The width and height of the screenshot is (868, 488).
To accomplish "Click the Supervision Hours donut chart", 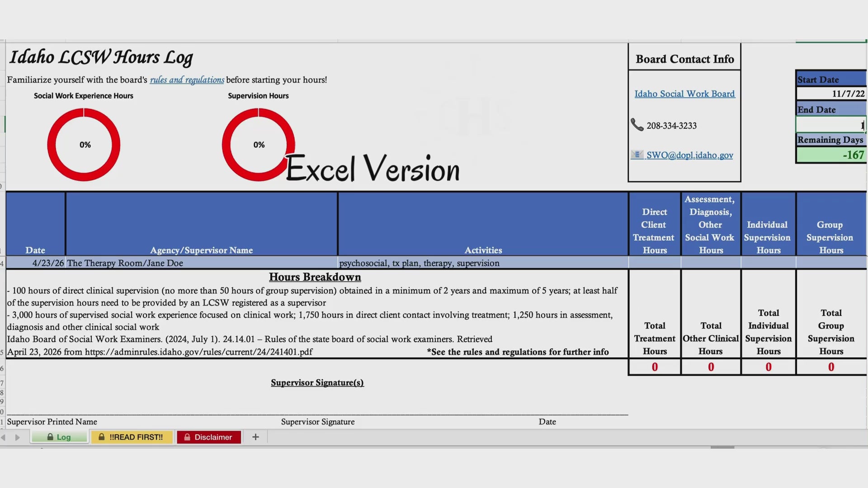I will click(258, 145).
